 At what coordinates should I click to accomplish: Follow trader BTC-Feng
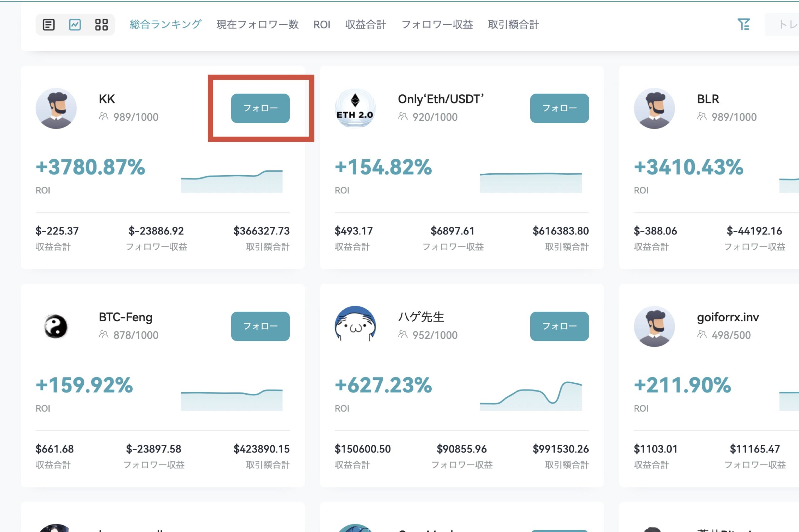tap(260, 326)
